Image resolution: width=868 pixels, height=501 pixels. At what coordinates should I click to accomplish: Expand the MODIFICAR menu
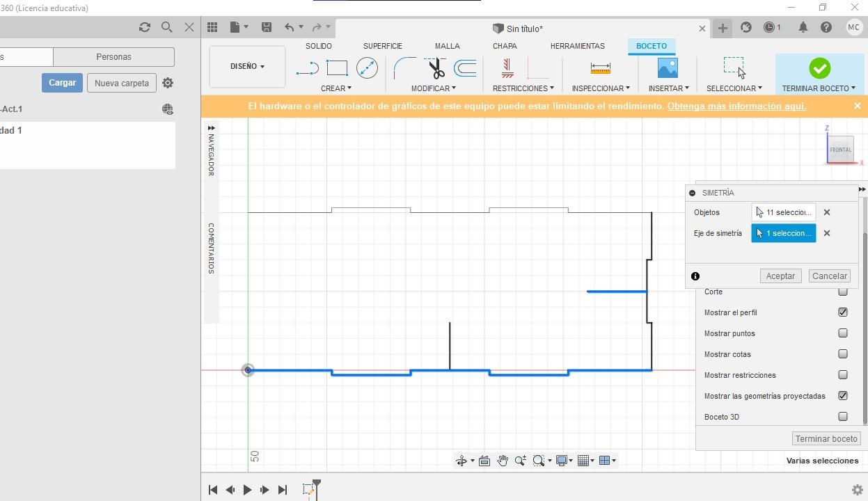tap(433, 88)
